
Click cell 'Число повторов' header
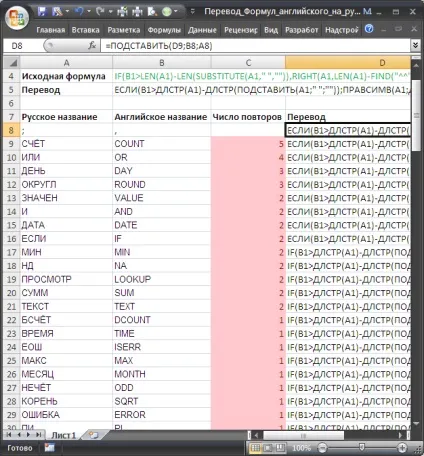(x=248, y=117)
